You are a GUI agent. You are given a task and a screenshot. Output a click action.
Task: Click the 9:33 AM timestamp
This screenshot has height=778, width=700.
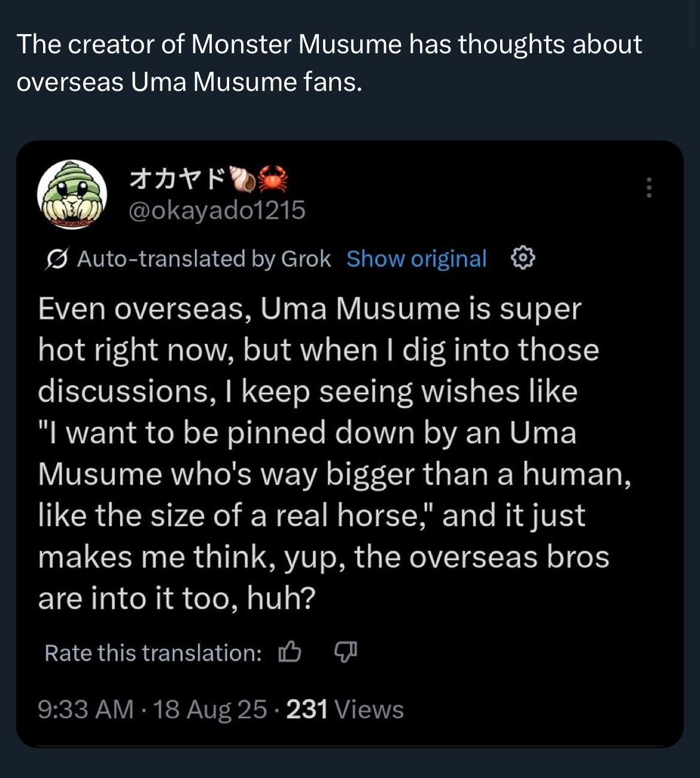86,709
